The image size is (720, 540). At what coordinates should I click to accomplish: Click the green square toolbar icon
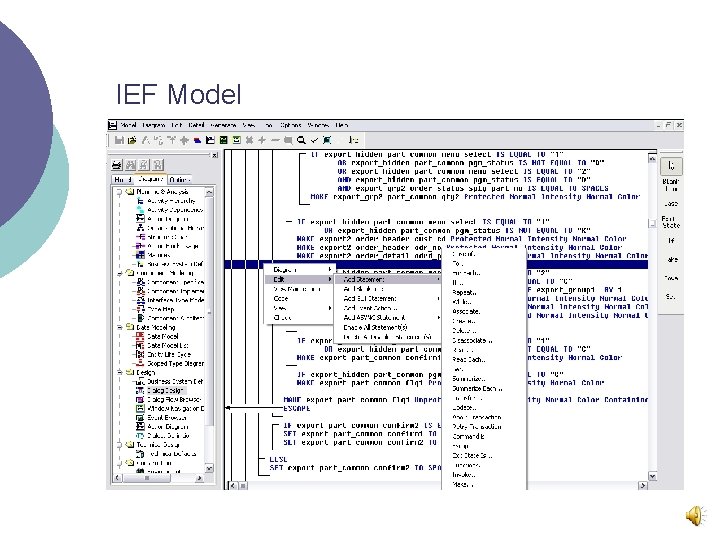pos(224,140)
